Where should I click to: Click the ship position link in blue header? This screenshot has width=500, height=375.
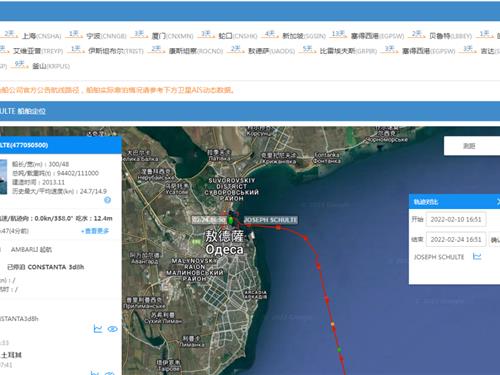pyautogui.click(x=32, y=111)
